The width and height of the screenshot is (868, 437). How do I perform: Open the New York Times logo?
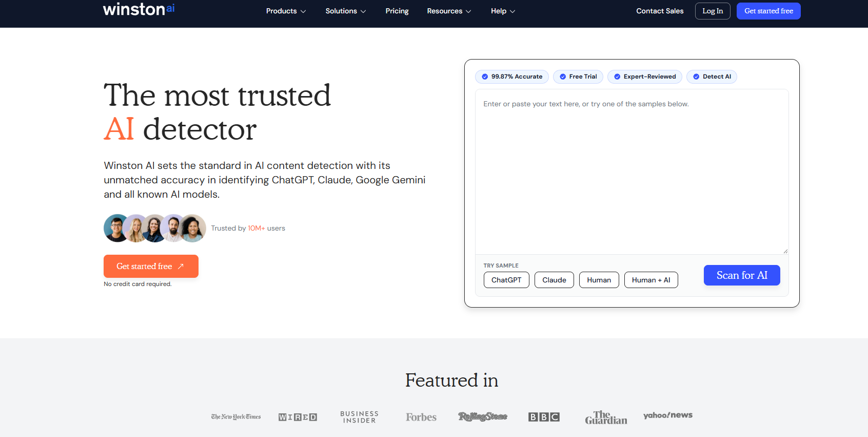[236, 416]
